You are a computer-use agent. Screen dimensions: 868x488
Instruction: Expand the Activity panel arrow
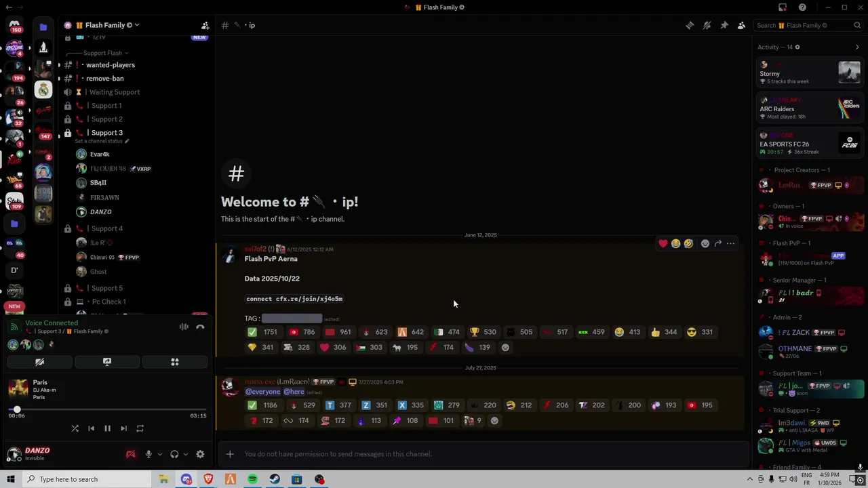pyautogui.click(x=857, y=47)
